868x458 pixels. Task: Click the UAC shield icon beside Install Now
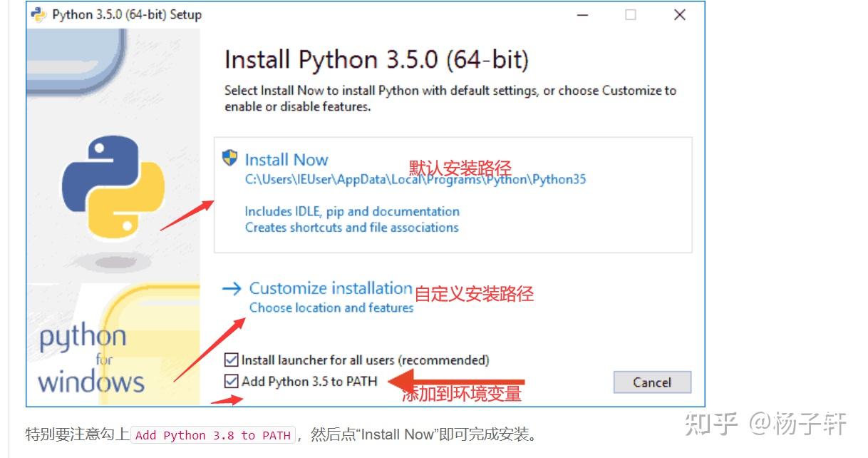[230, 158]
